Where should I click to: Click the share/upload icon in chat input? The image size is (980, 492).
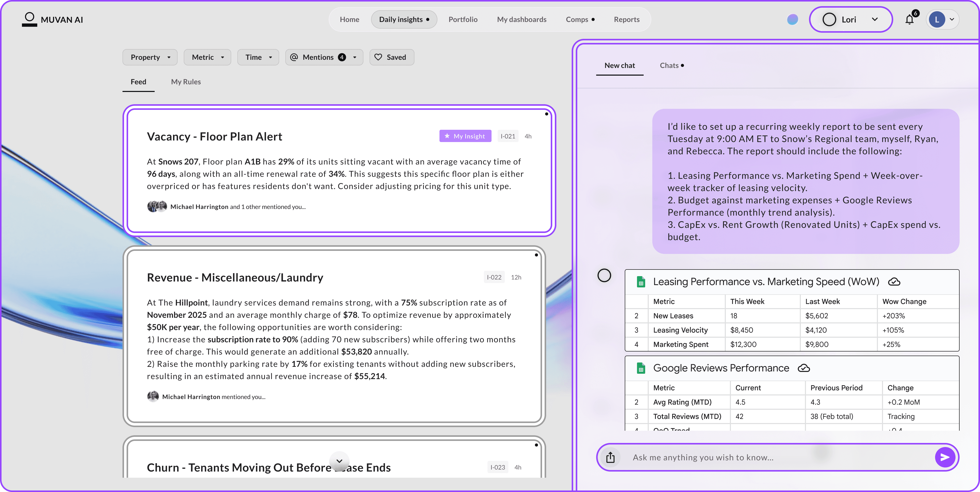click(x=610, y=457)
